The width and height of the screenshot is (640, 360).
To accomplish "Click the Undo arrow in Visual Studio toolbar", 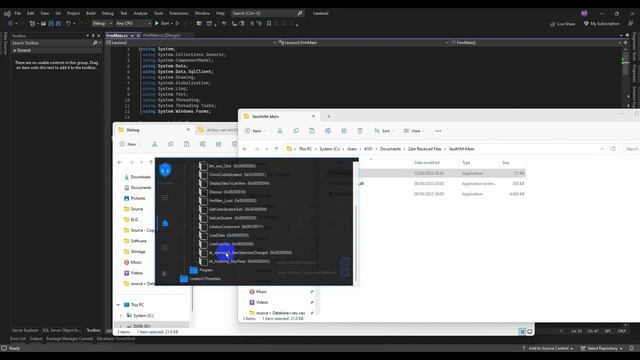I will coord(68,24).
